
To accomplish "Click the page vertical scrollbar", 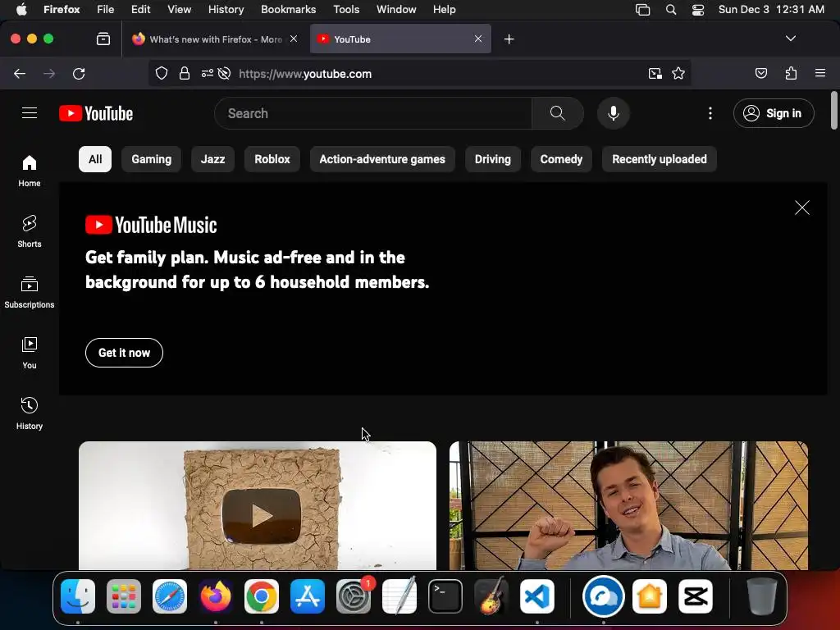I will coord(833,111).
